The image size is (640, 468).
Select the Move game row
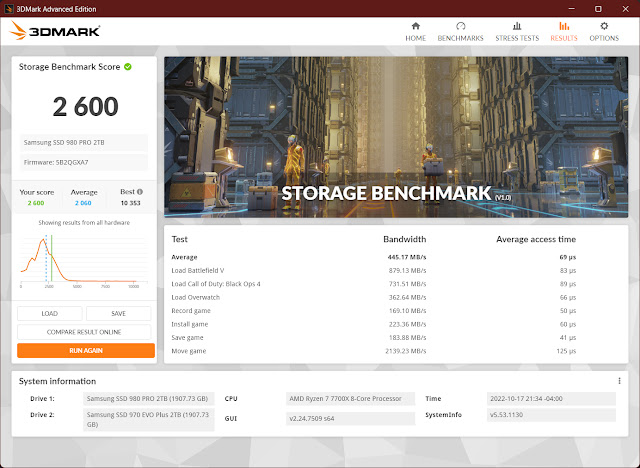tap(373, 351)
